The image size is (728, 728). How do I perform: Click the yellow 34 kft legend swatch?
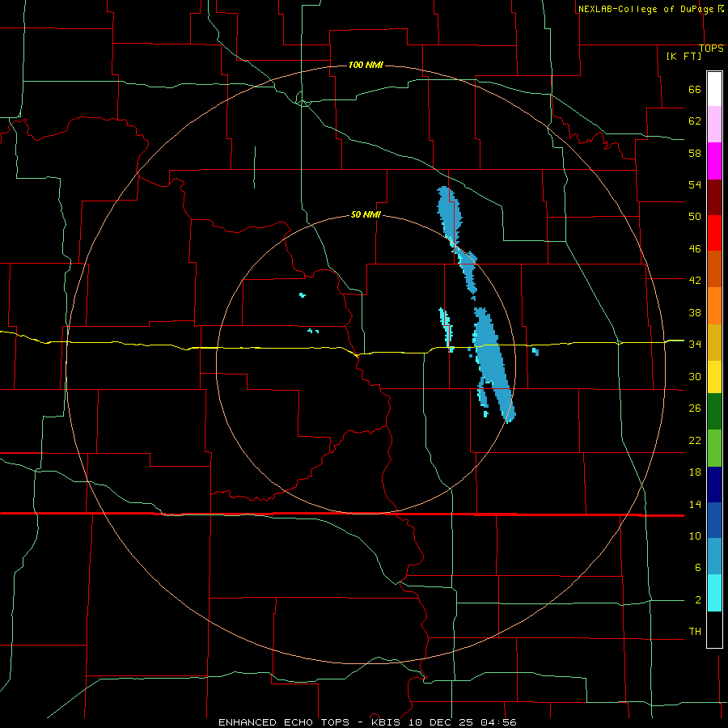point(714,376)
